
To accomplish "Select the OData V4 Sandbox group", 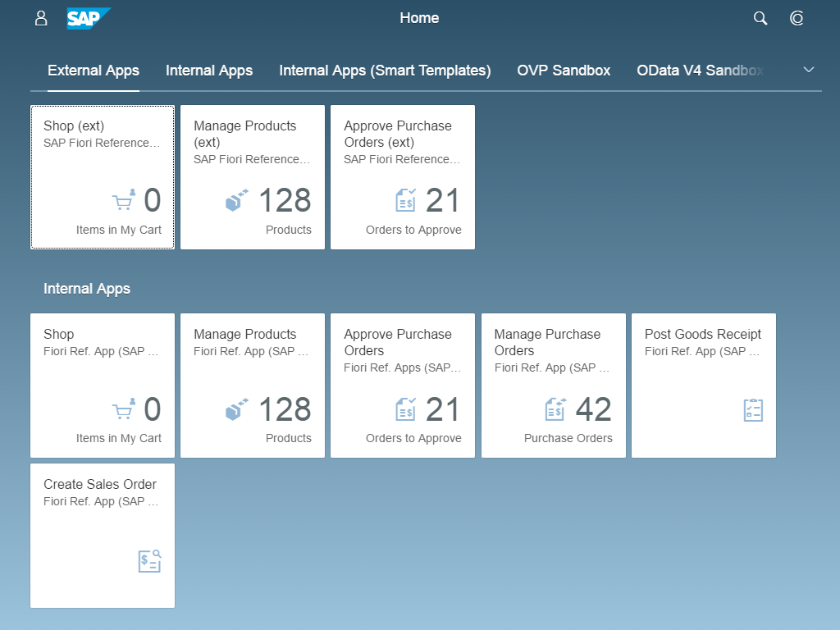I will tap(700, 71).
